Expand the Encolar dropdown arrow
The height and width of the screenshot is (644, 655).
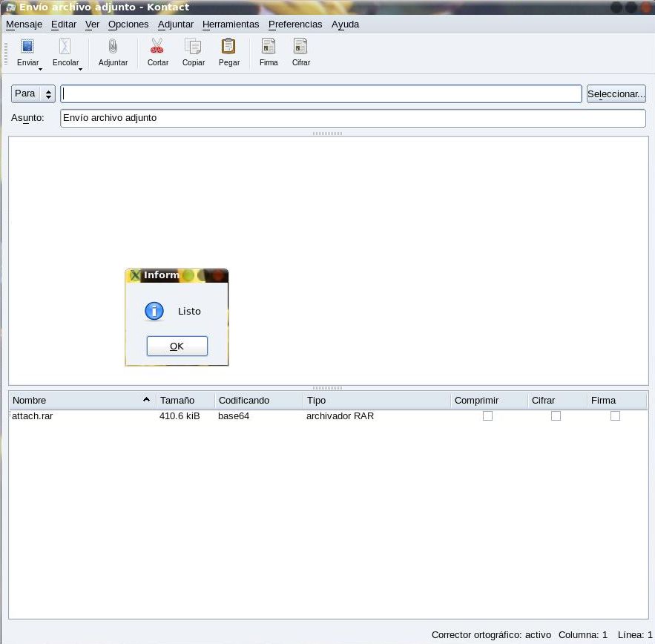click(80, 69)
